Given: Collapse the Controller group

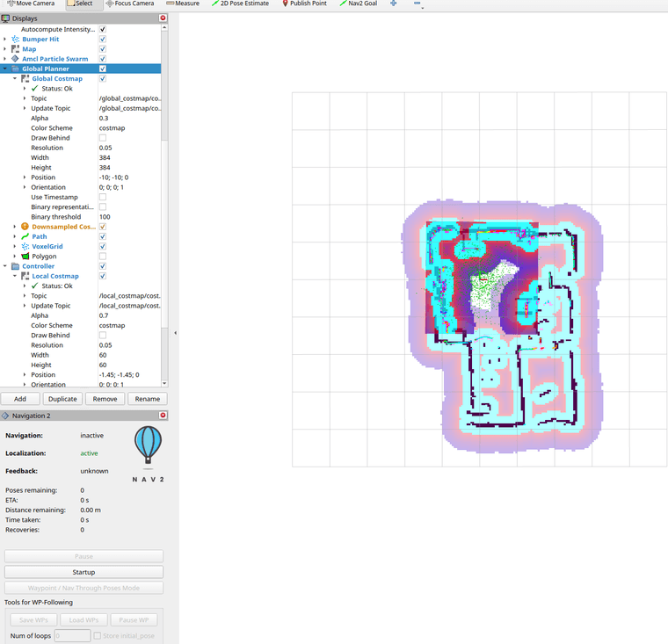Looking at the screenshot, I should 4,266.
